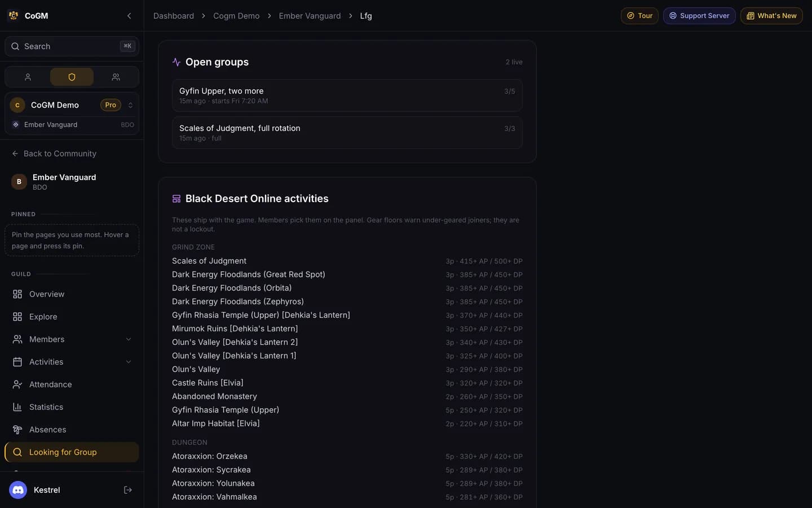Click the Black Desert Online activities icon
The image size is (812, 508).
tap(176, 199)
